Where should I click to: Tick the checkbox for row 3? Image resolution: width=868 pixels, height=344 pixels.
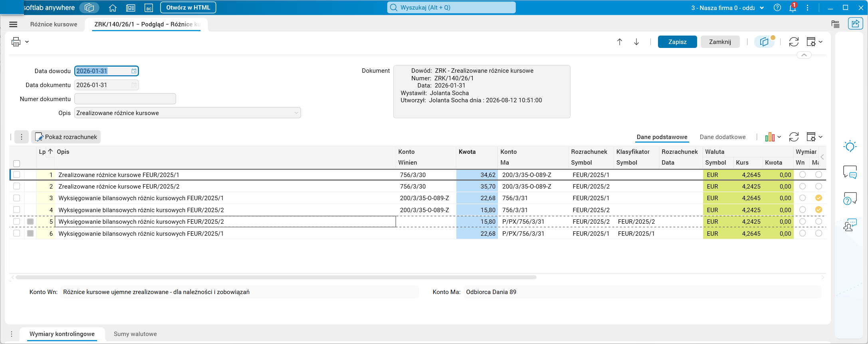click(x=16, y=198)
